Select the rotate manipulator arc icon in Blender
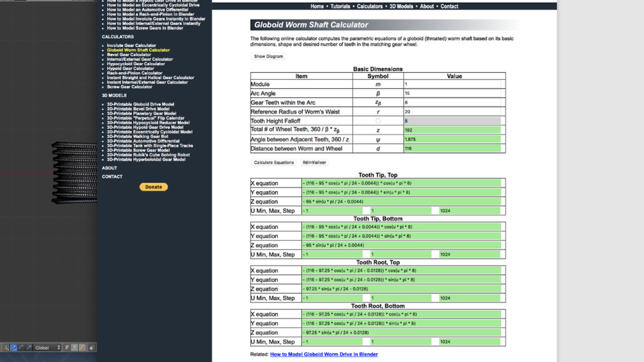The image size is (644, 362). pyautogui.click(x=21, y=348)
